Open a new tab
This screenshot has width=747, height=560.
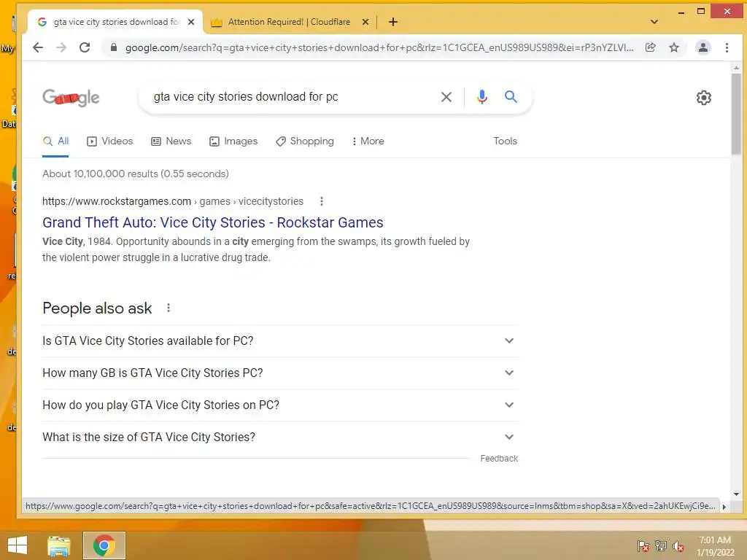[x=393, y=22]
